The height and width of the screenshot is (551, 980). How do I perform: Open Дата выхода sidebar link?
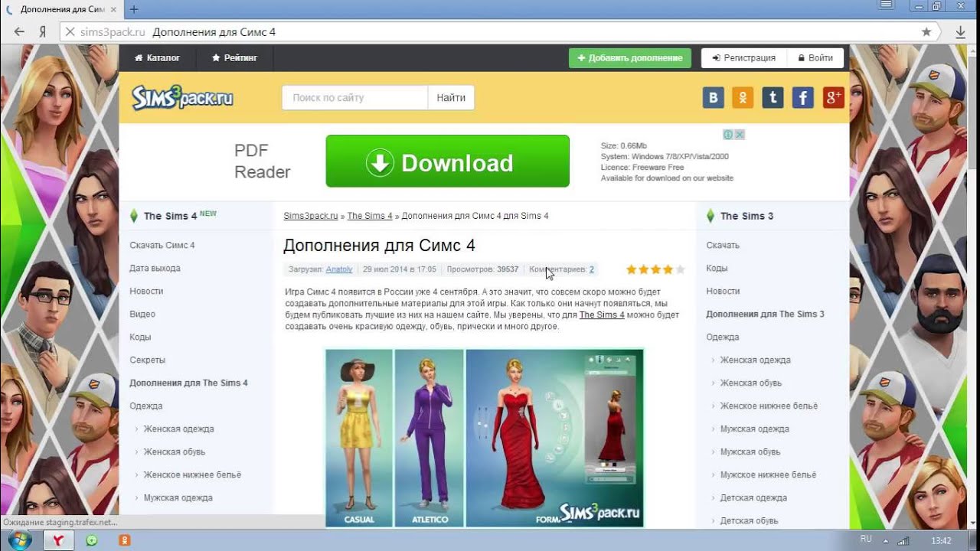click(155, 268)
